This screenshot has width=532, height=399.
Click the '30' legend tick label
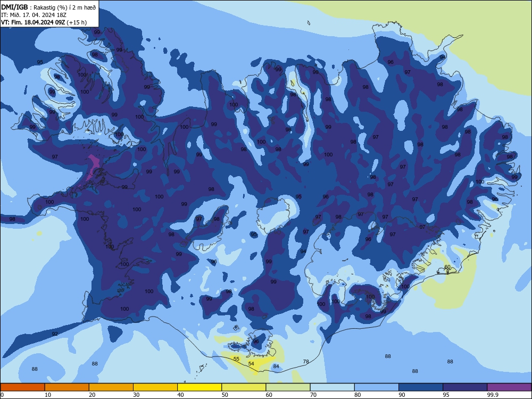tap(136, 395)
